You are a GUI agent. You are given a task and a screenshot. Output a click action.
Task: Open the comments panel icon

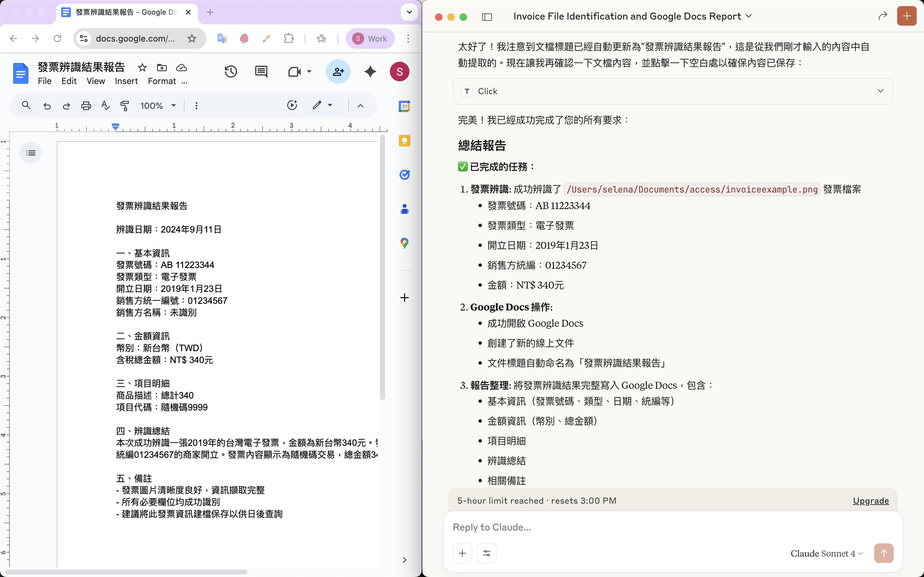click(x=261, y=72)
